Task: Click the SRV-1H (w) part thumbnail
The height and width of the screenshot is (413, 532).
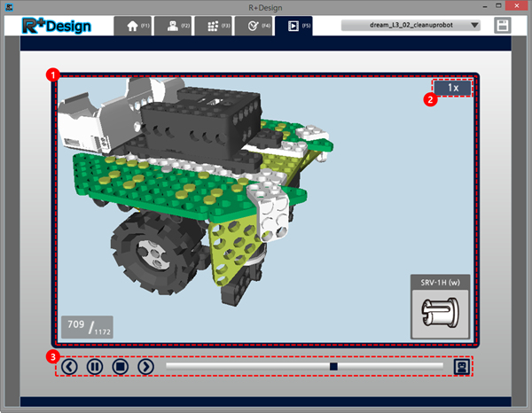Action: (x=439, y=313)
